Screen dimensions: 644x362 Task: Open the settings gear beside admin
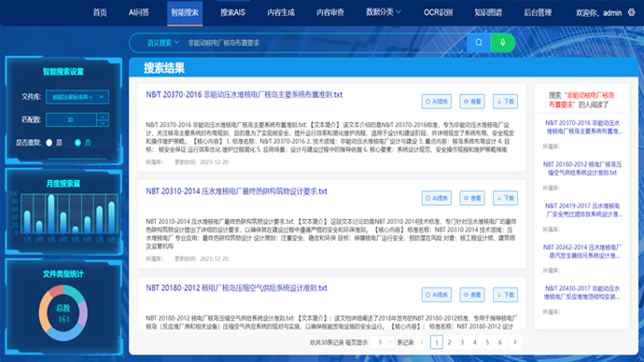click(632, 12)
